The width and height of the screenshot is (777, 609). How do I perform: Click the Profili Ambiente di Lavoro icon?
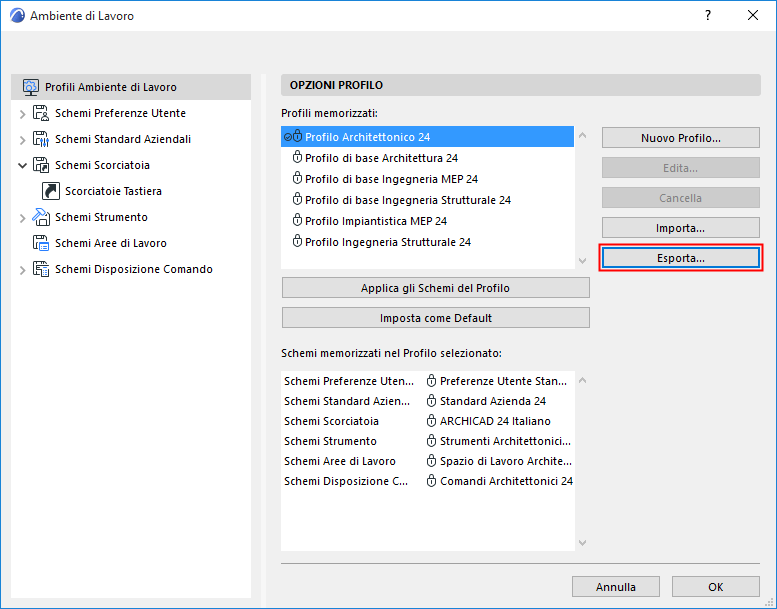(30, 87)
